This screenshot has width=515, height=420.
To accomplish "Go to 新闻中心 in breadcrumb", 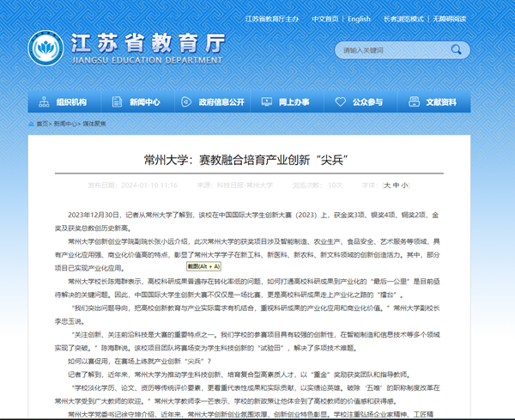I will click(x=65, y=124).
